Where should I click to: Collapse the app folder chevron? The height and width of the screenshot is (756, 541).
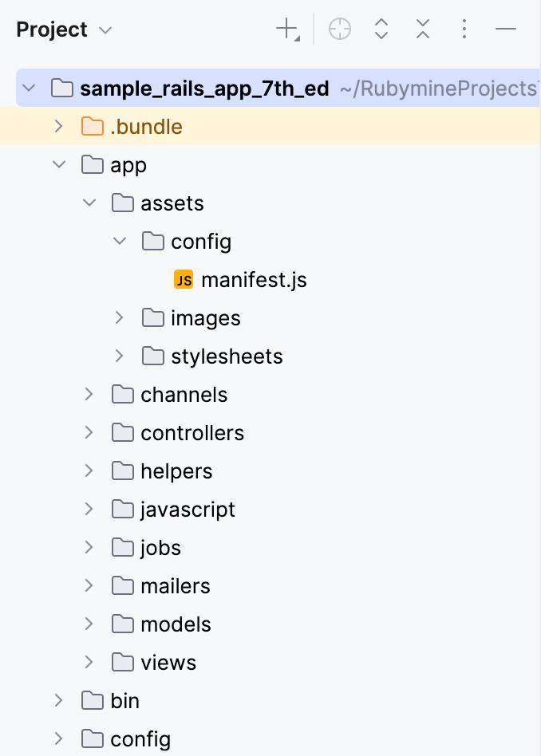58,165
